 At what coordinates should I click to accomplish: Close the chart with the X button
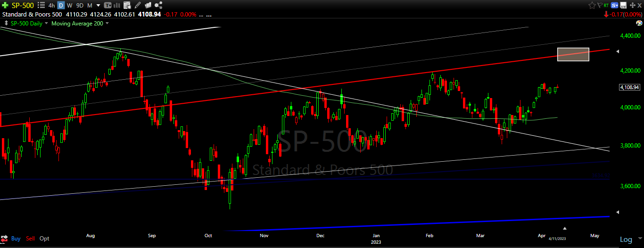click(x=639, y=5)
